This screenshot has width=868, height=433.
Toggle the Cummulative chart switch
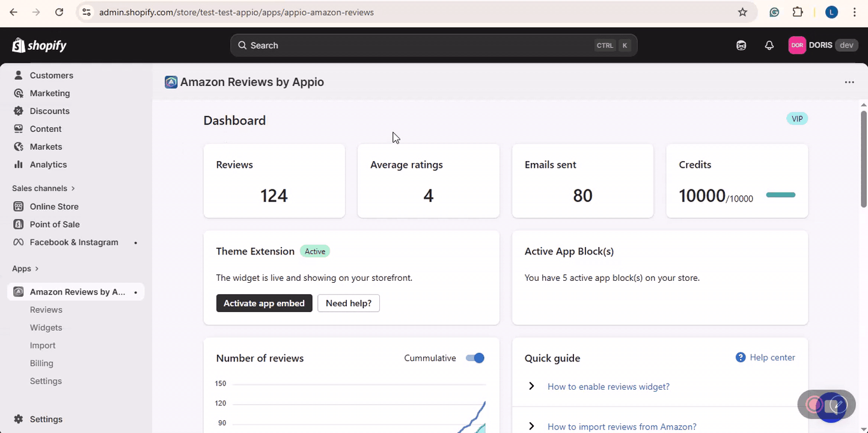coord(475,358)
